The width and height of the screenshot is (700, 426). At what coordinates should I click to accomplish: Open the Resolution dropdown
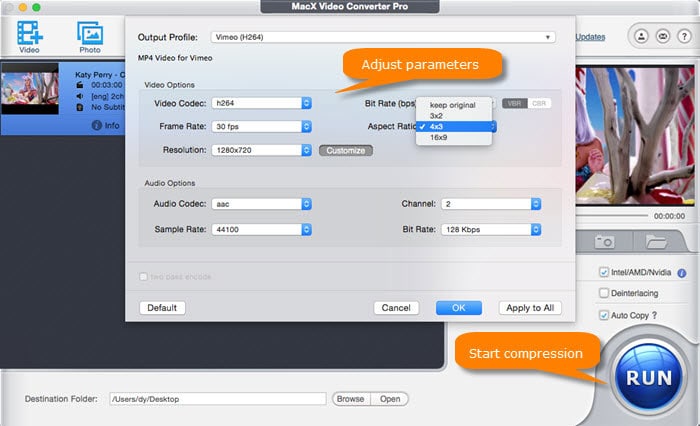point(262,150)
